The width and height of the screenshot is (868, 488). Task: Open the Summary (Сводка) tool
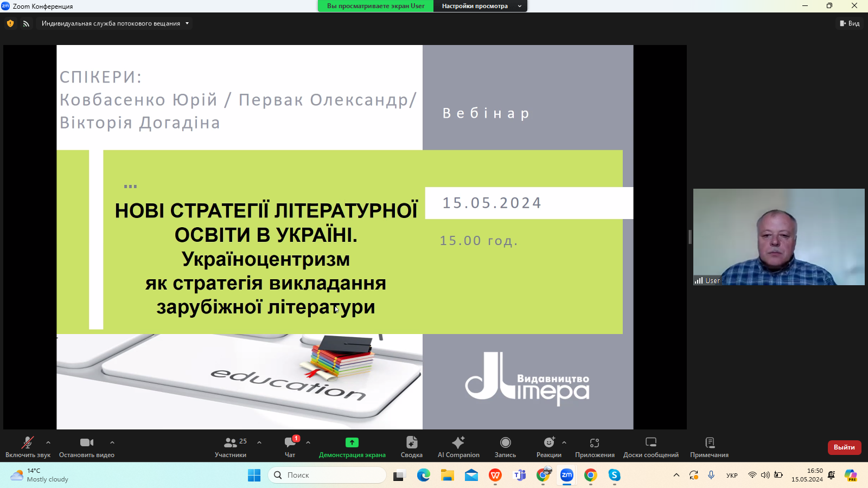(411, 447)
